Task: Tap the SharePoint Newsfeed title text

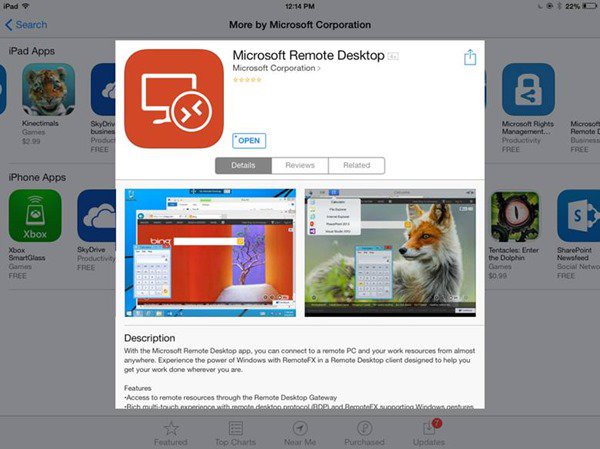Action: tap(574, 254)
